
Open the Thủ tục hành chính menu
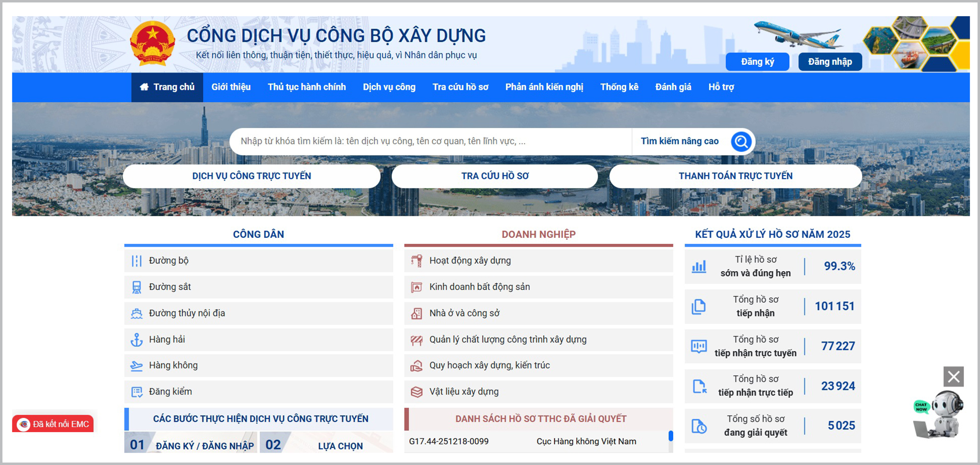(x=307, y=87)
